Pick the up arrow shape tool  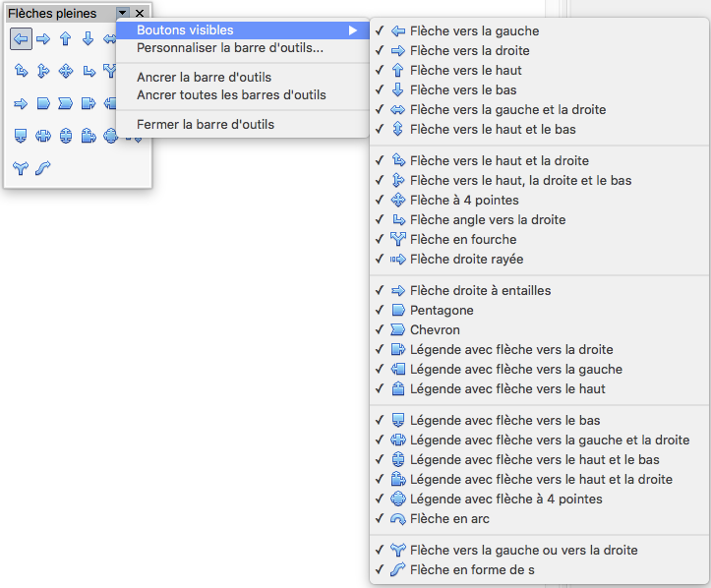66,39
